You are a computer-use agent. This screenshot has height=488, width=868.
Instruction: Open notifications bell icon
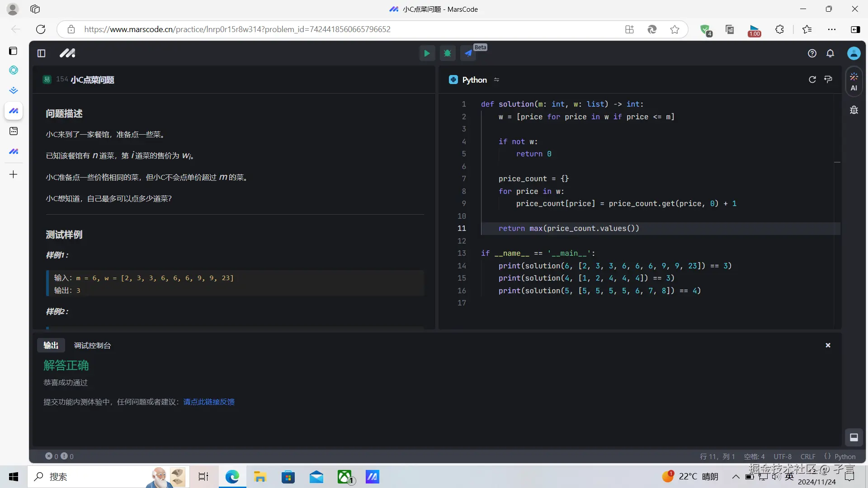coord(830,53)
